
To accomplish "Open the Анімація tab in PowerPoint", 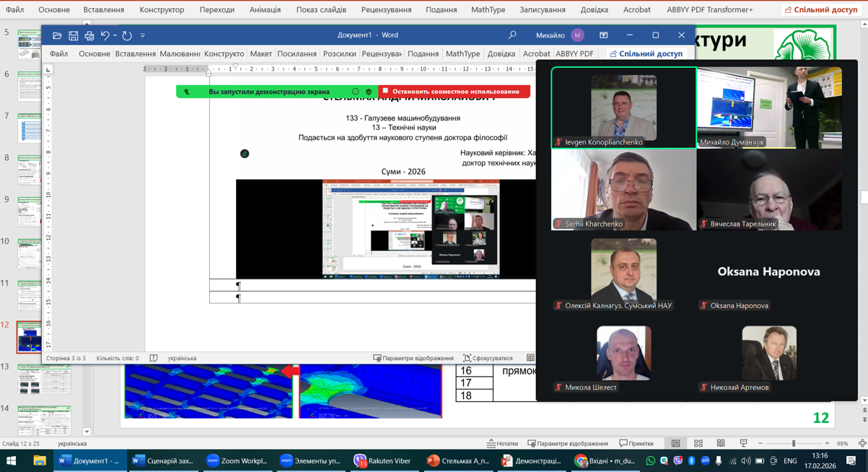I will tap(265, 9).
